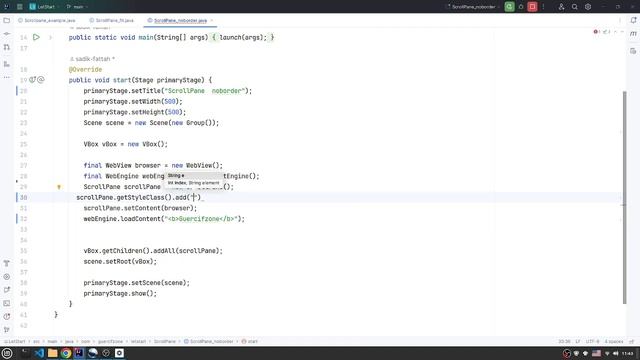Change indent setting 4 spaces
This screenshot has width=640, height=360.
[613, 341]
